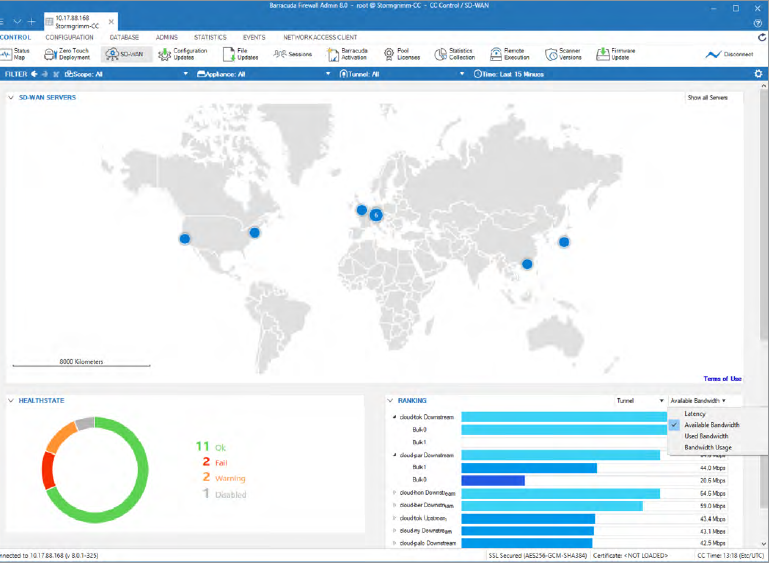The image size is (770, 563).
Task: Click the cluster marker labeled 6
Action: click(376, 215)
